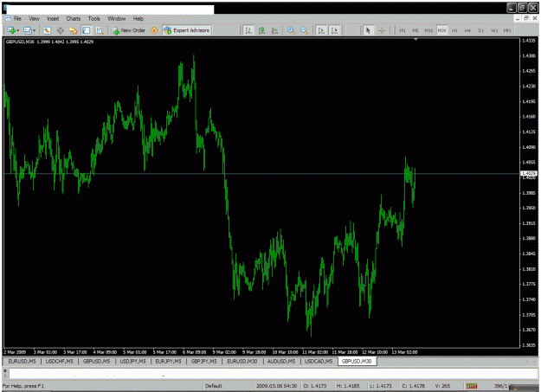Open the New Chart toolbar icon
The image size is (541, 392).
pos(11,30)
